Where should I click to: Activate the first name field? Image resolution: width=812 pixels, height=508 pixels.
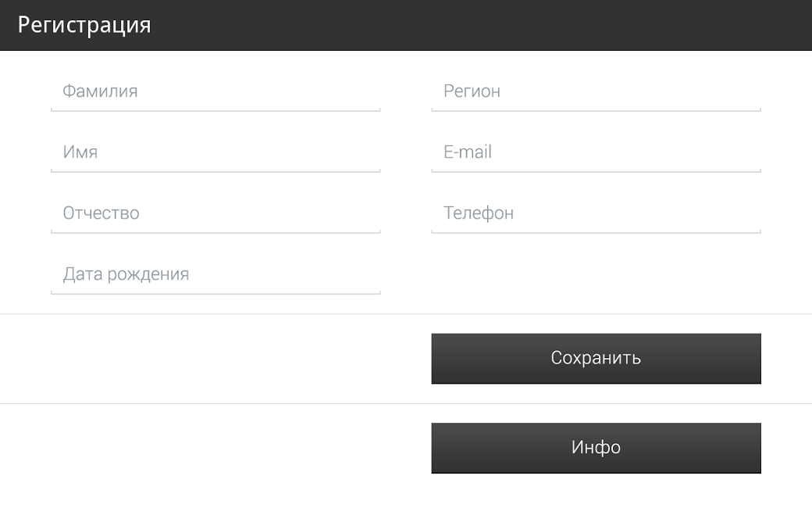215,152
